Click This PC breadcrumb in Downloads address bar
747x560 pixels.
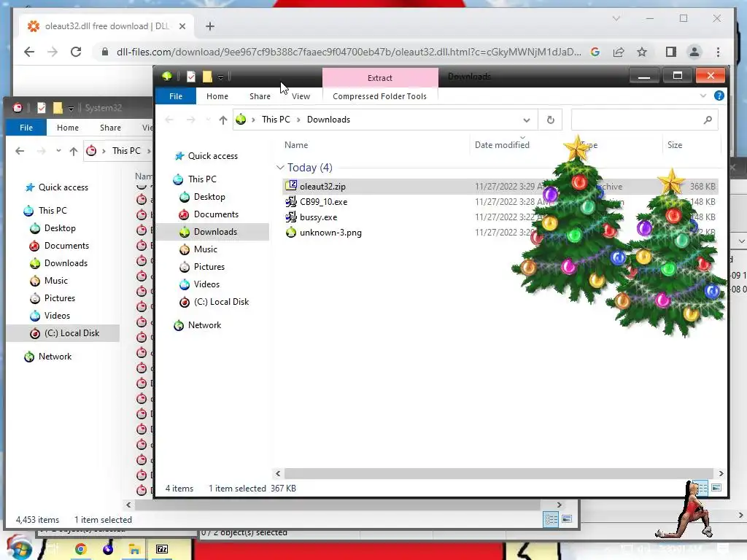(x=276, y=120)
